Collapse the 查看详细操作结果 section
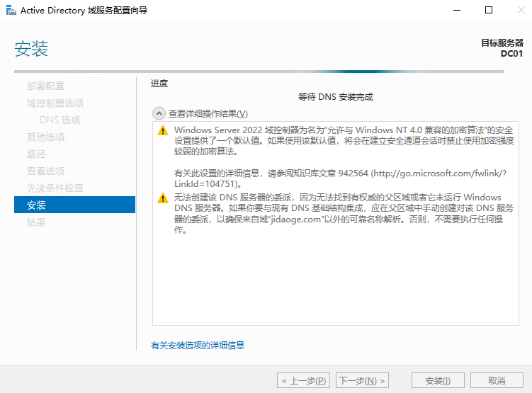532x393 pixels. 159,113
